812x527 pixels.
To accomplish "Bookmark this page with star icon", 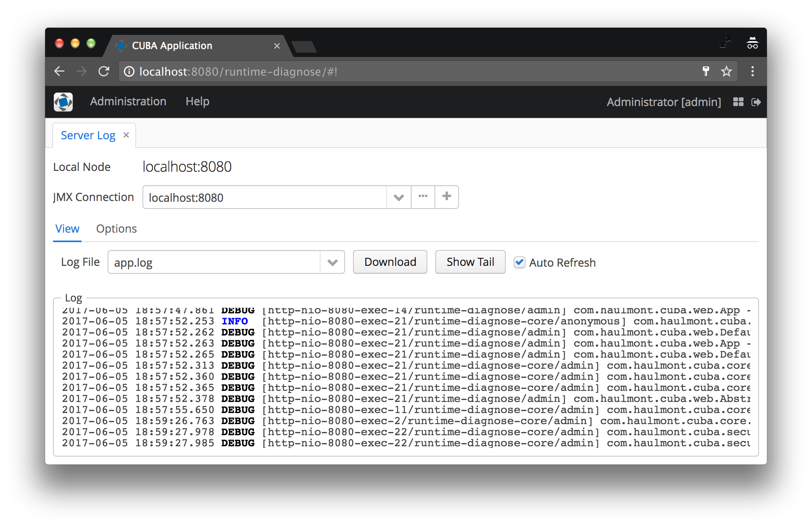I will [x=726, y=71].
